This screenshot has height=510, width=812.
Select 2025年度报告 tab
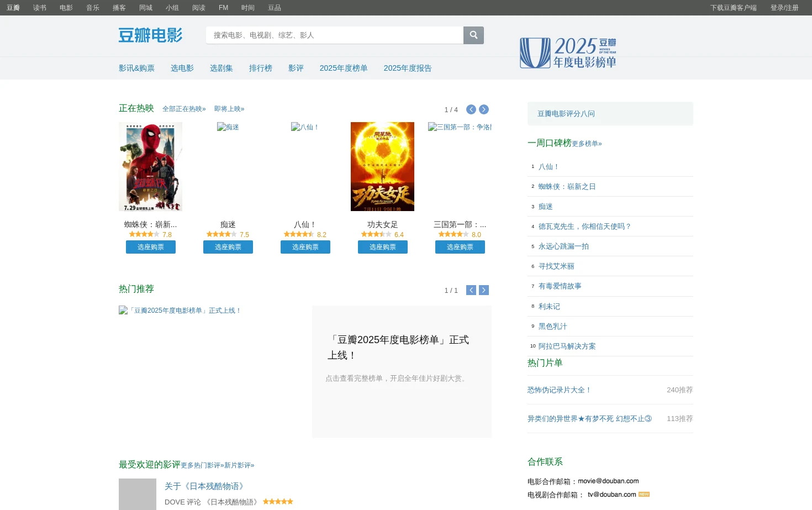tap(408, 68)
